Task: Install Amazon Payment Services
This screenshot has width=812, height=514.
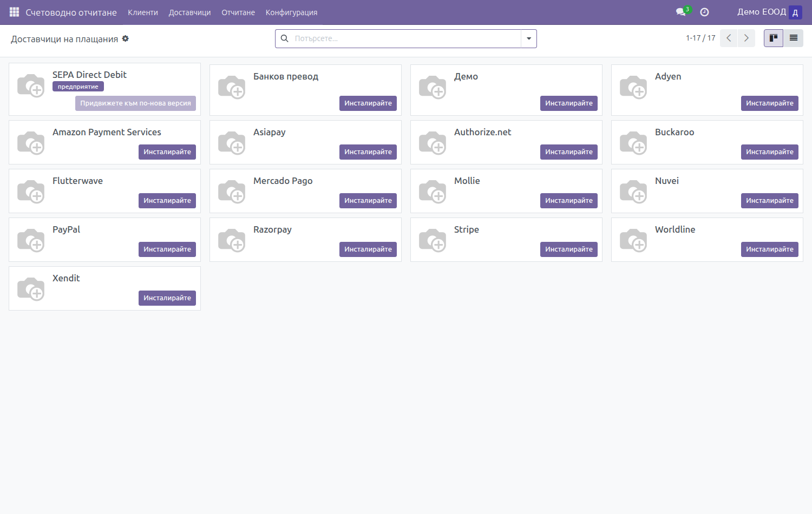Action: [x=167, y=152]
